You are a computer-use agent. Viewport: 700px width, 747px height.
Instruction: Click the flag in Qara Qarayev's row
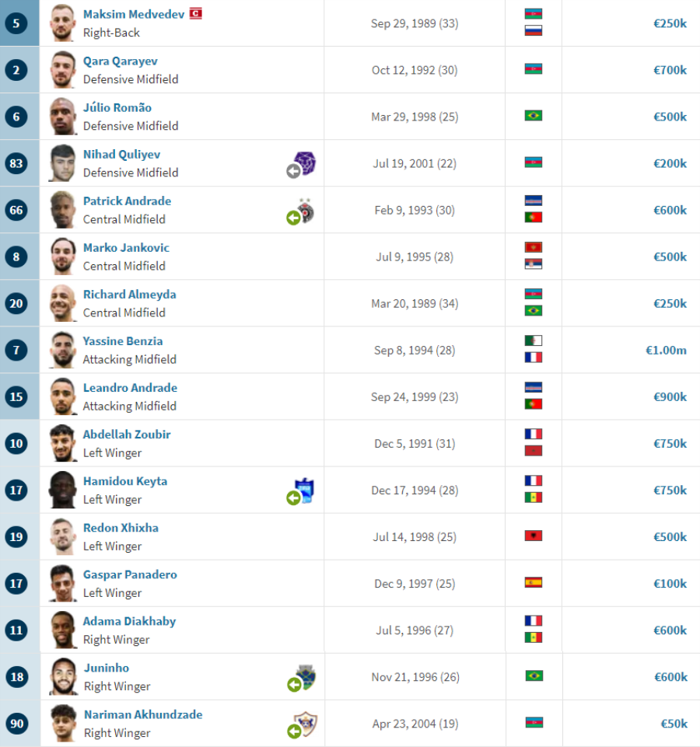coord(534,69)
